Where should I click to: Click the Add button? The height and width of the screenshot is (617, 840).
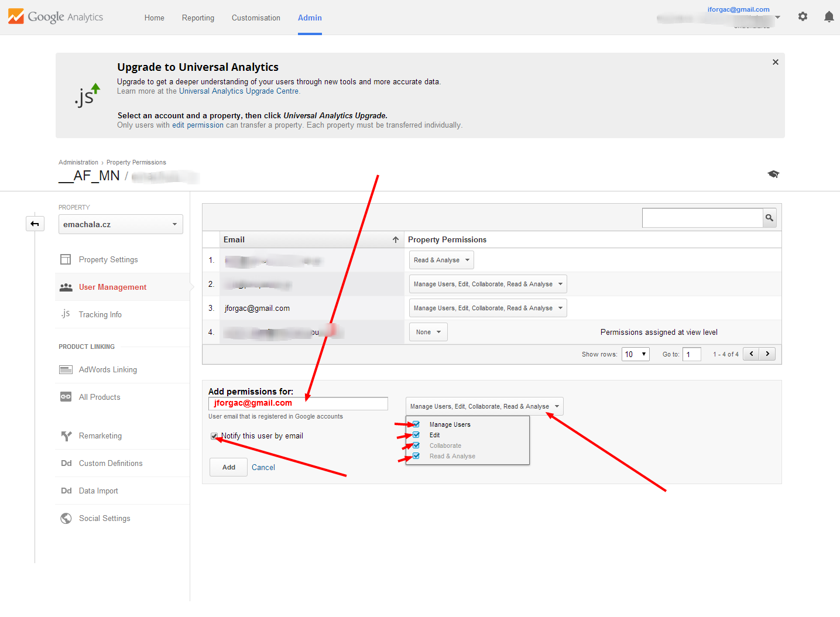[228, 467]
